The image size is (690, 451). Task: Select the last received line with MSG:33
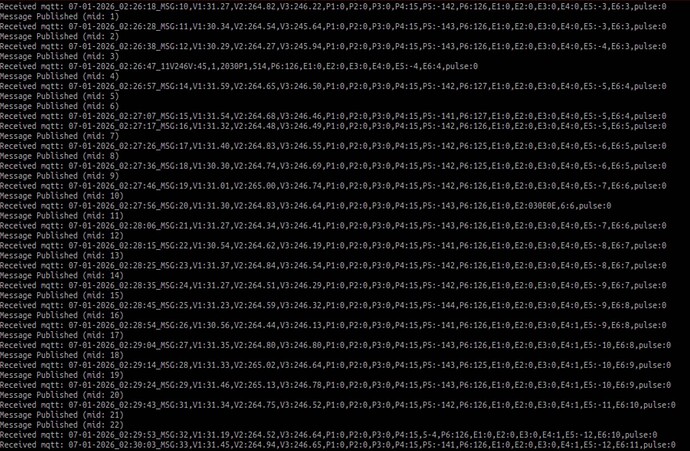tap(338, 445)
